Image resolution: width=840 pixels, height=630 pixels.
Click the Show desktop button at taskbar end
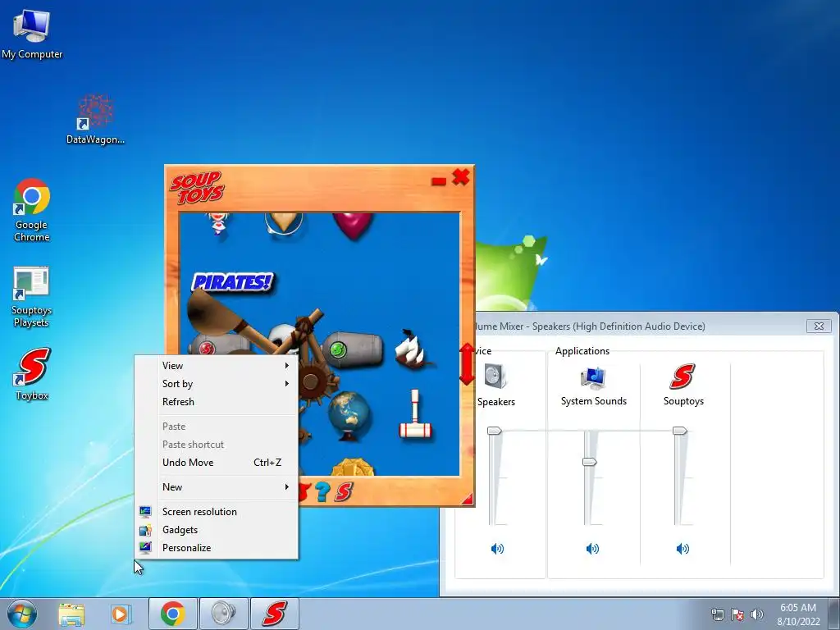click(834, 614)
